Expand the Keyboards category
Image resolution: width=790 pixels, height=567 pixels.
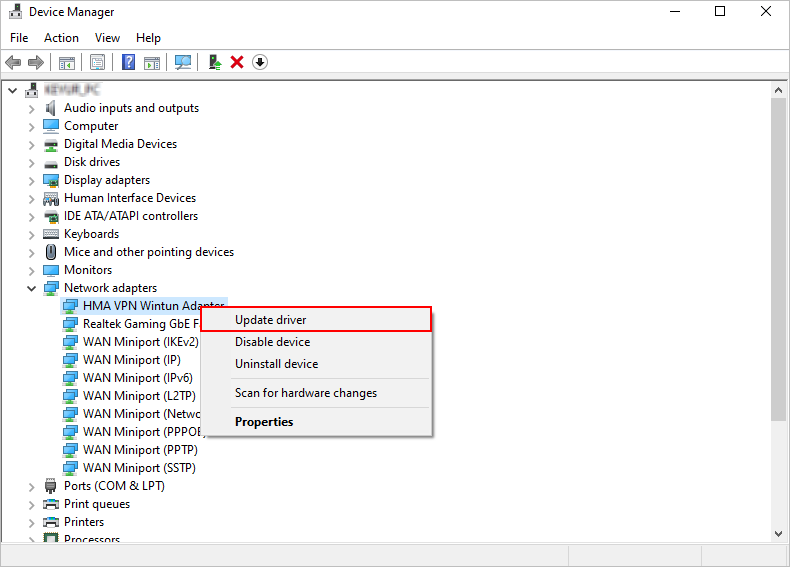(x=31, y=235)
